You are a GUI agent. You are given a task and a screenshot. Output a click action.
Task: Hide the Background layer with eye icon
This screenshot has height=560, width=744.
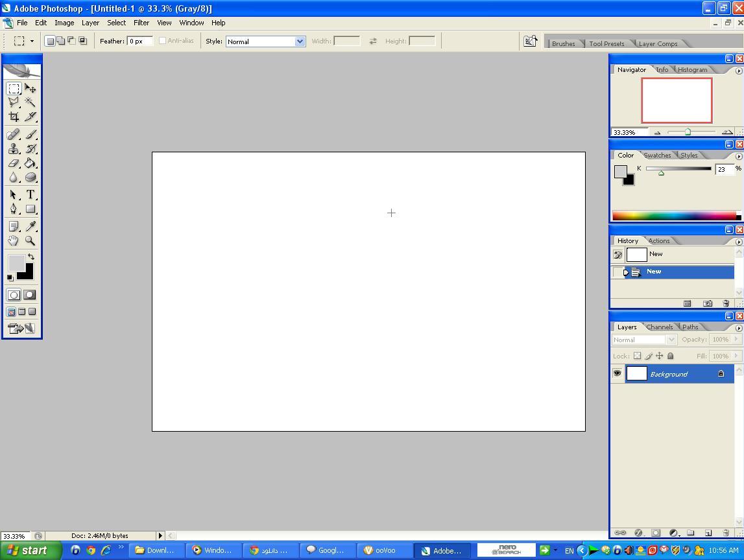click(x=617, y=373)
